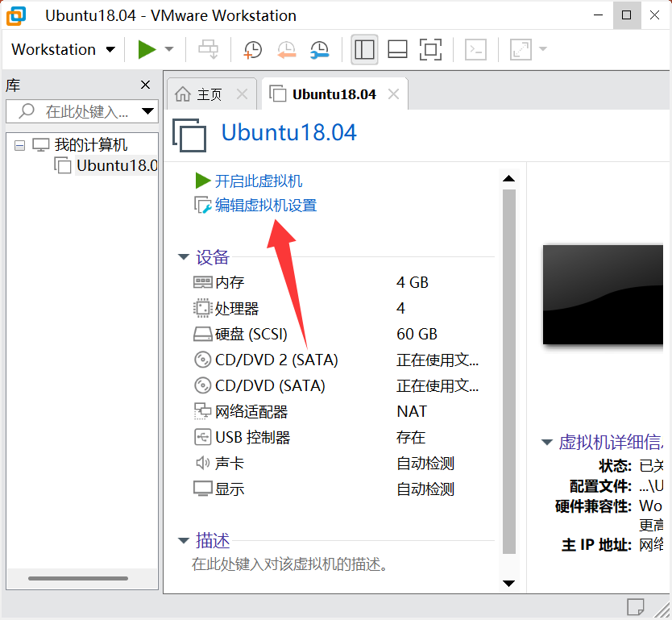Click the hard disk icon beside 硬盘
Viewport: 672px width, 620px height.
(x=203, y=334)
